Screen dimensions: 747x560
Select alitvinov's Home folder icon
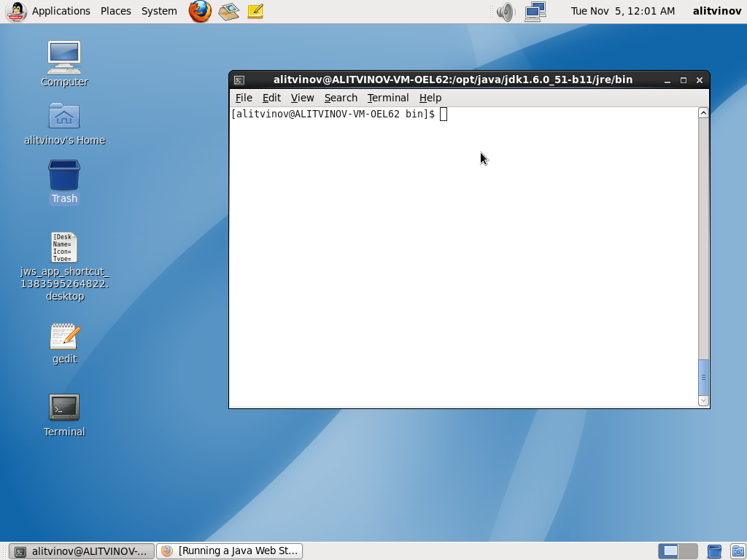click(x=64, y=117)
